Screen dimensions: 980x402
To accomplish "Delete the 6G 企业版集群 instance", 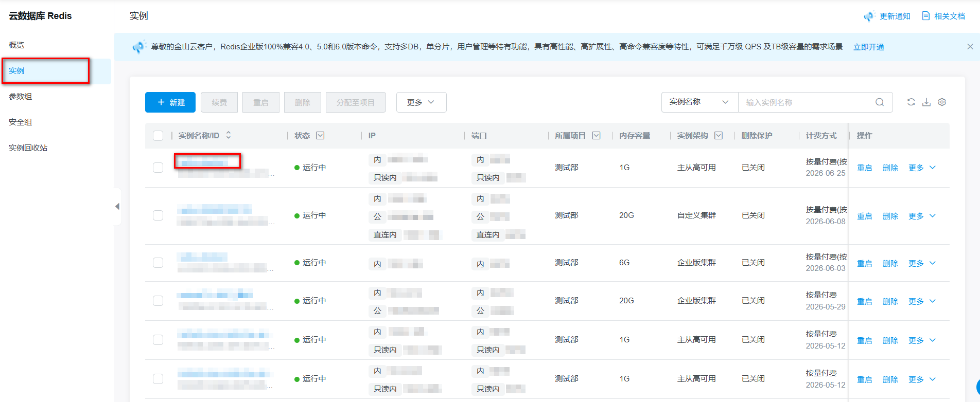I will [x=890, y=263].
